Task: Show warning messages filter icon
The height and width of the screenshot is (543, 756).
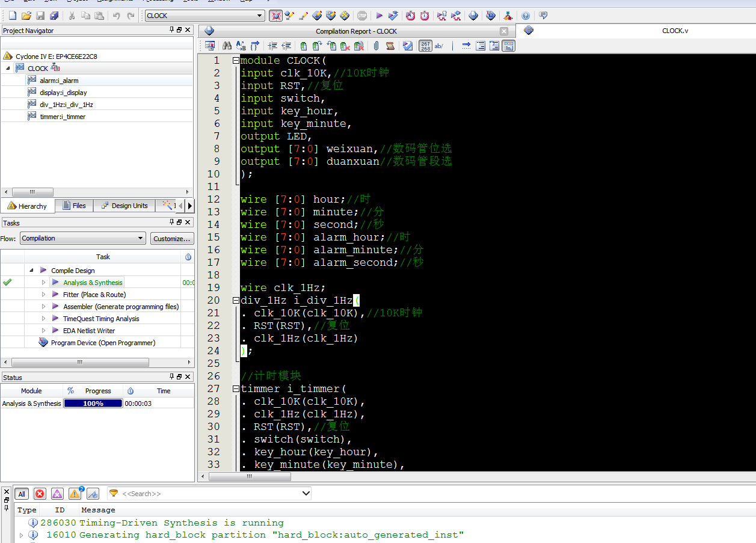Action: [75, 494]
